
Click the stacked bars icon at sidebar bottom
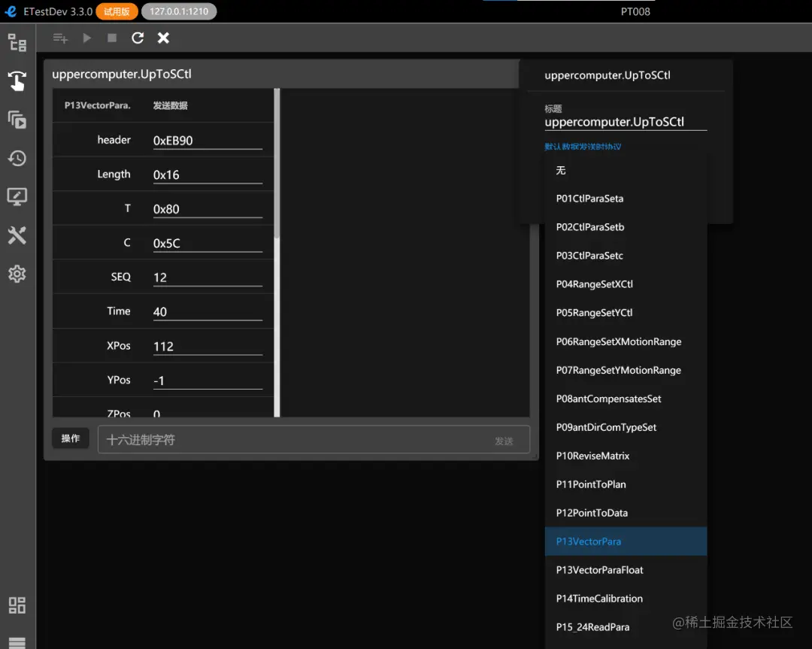[17, 642]
